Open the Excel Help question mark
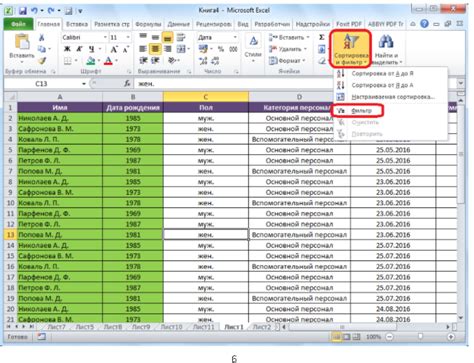The image size is (474, 363). 424,24
